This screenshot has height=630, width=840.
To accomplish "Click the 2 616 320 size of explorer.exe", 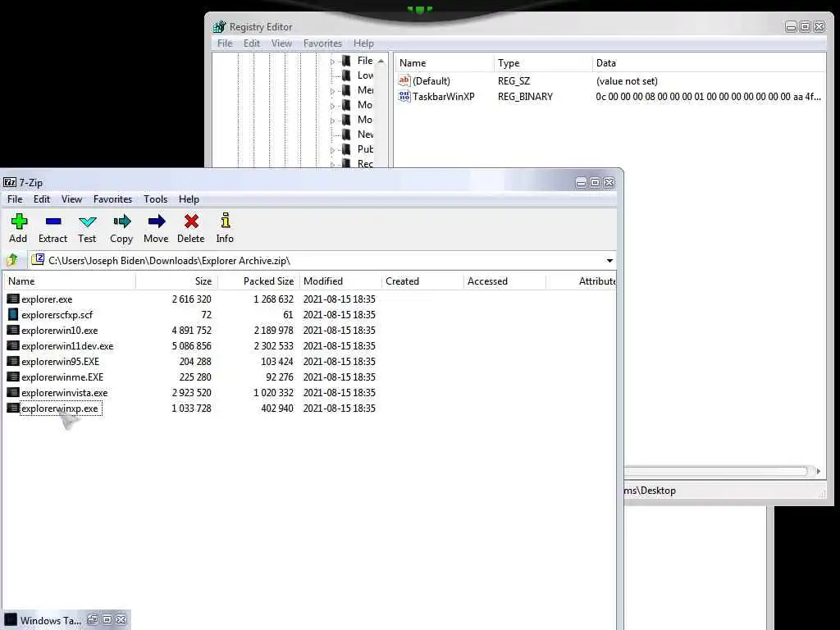I will pos(191,299).
